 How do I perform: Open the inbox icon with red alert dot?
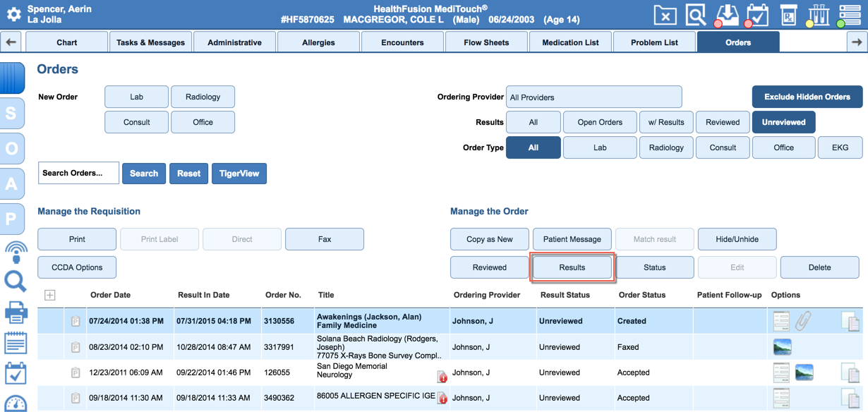point(726,14)
